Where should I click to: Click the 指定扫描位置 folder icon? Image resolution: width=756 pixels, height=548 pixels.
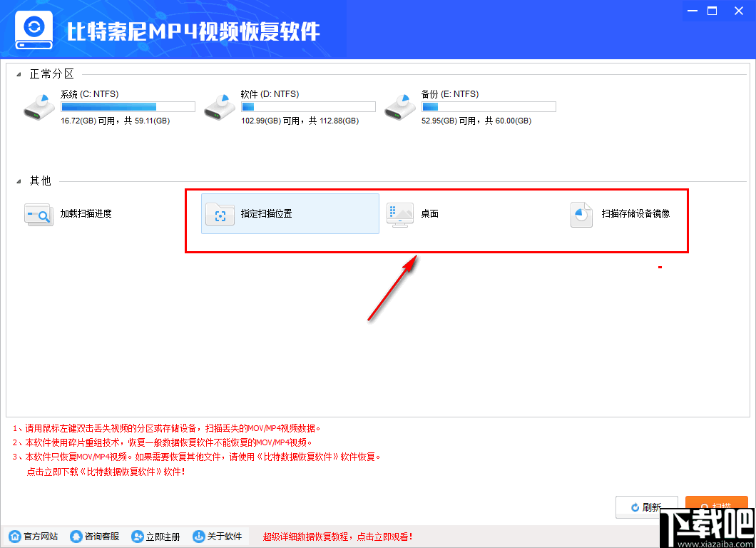[220, 214]
